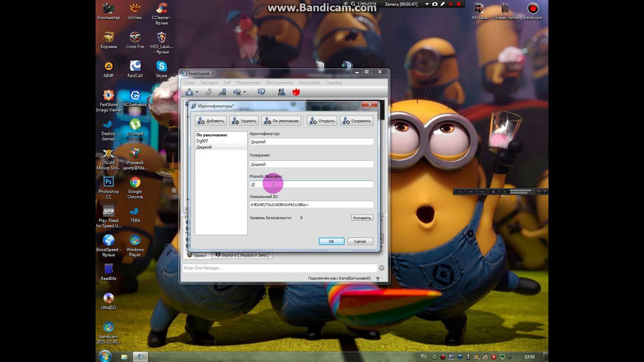
Task: Select the Диджей identity in list
Action: [x=221, y=147]
